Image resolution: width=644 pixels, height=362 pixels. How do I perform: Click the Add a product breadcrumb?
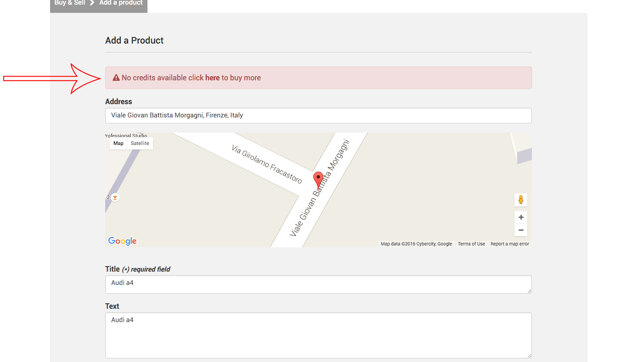click(x=121, y=3)
